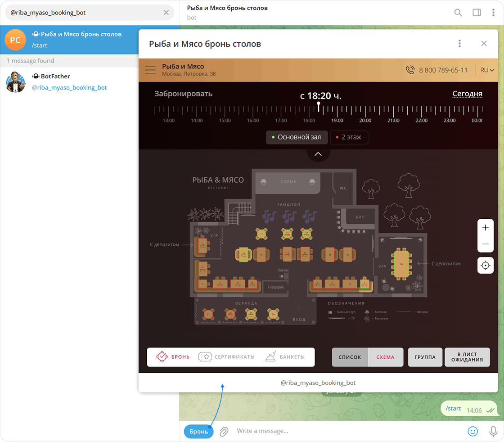Select the Основной зал hall
Image resolution: width=504 pixels, height=442 pixels.
coord(296,137)
